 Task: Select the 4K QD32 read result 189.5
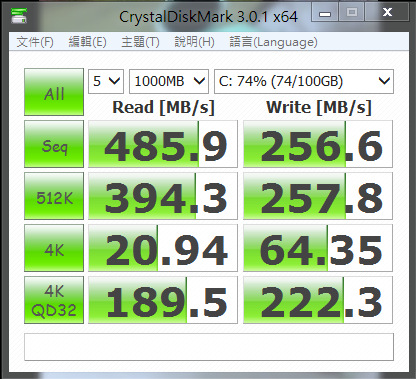click(x=163, y=300)
